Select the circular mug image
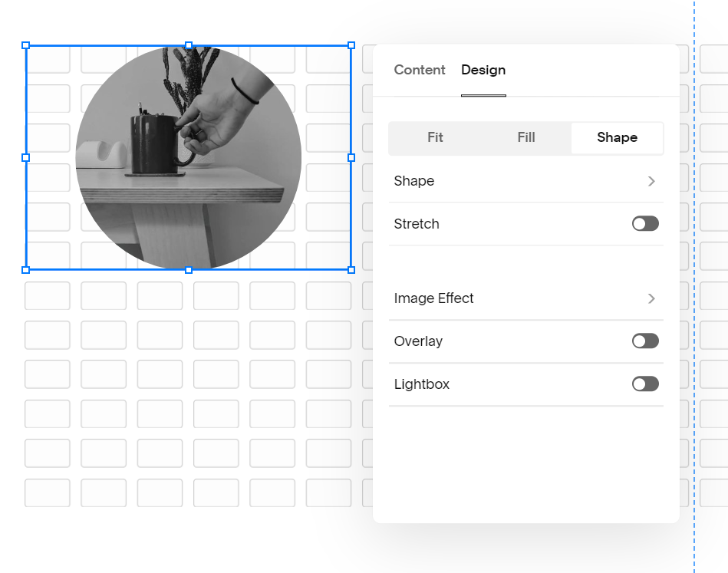This screenshot has width=728, height=573. tap(189, 158)
